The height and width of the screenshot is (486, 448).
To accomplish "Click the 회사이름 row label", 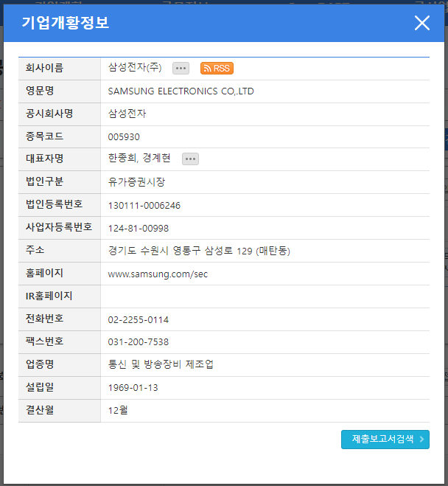I will point(45,68).
